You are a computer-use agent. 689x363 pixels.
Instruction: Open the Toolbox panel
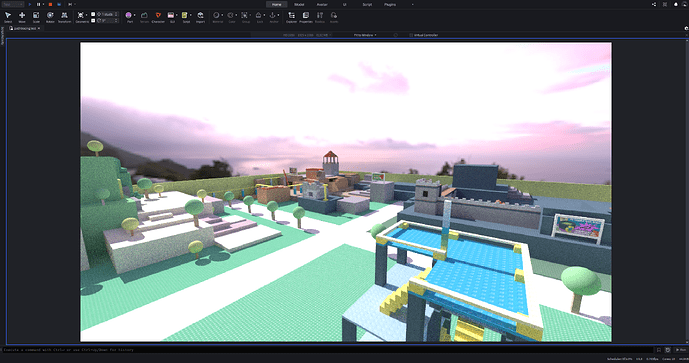(x=320, y=17)
